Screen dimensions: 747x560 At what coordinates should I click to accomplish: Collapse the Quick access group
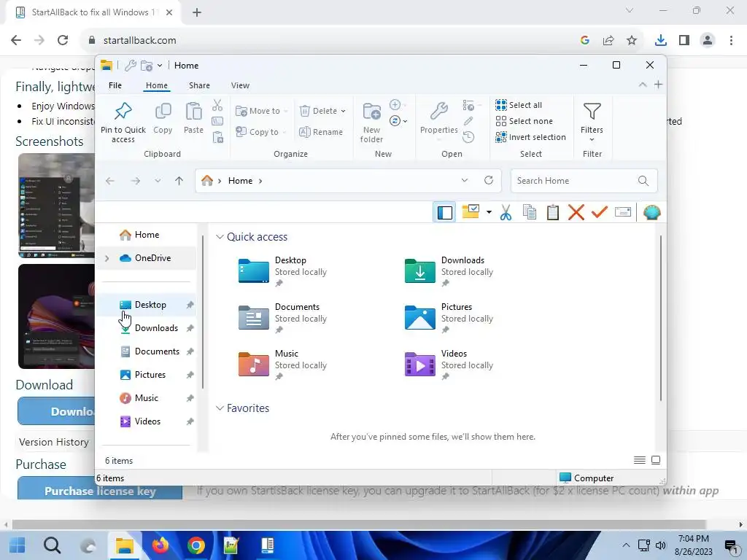[220, 237]
